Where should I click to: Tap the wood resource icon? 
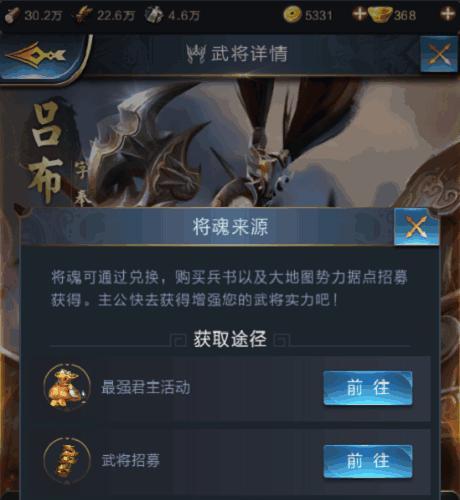point(13,15)
